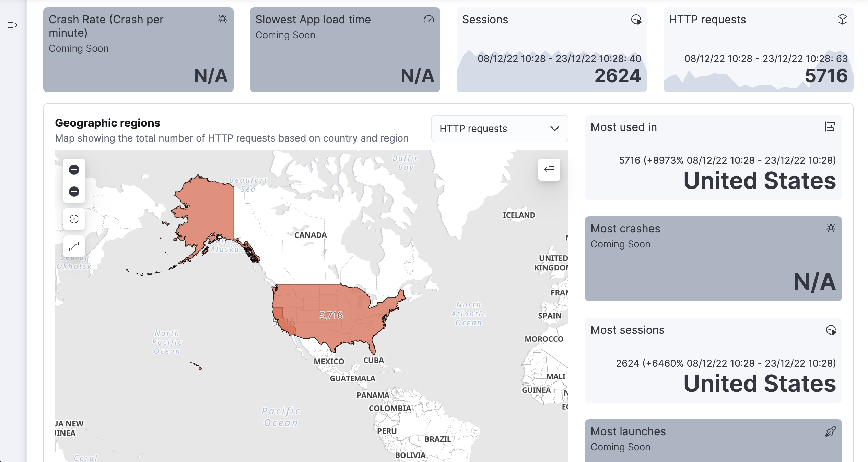The image size is (868, 462).
Task: Click the globe/sessions icon on Sessions card
Action: (x=636, y=20)
